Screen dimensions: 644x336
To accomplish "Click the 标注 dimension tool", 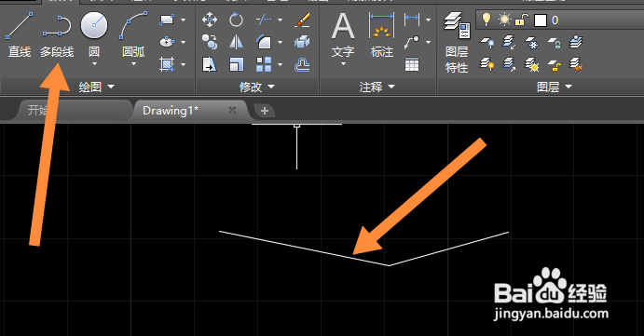I will (382, 34).
